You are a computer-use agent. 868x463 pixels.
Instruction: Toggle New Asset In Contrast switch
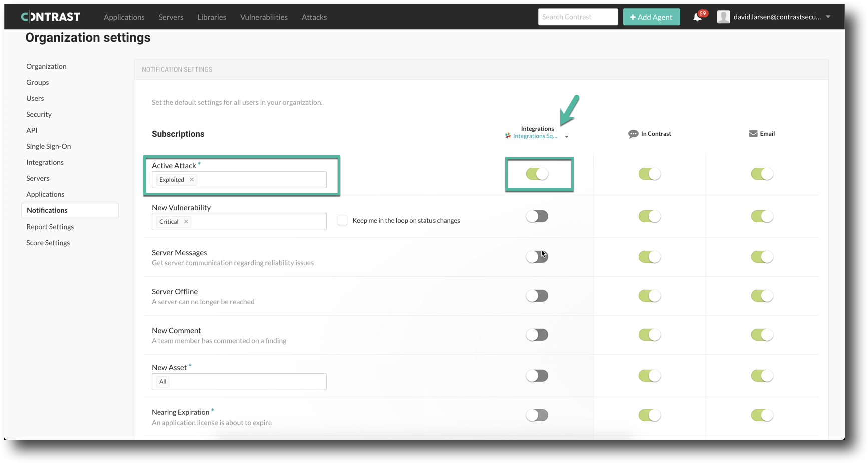(x=650, y=376)
